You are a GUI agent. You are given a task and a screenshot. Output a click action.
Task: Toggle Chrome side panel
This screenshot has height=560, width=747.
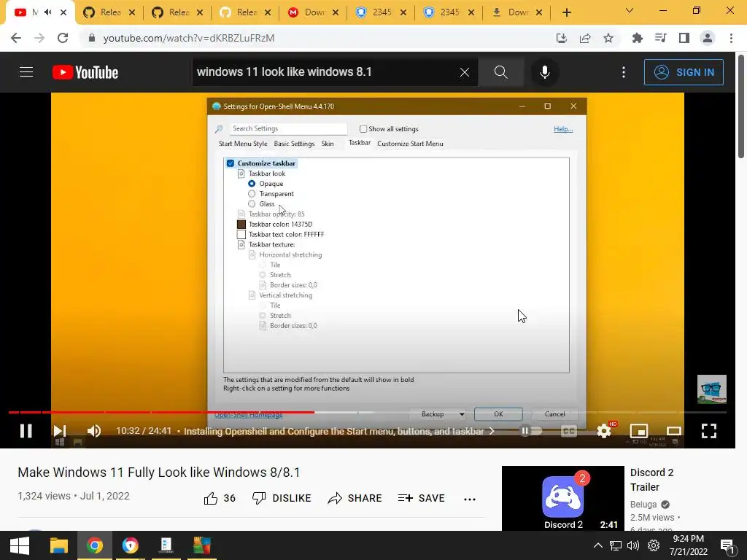coord(684,38)
